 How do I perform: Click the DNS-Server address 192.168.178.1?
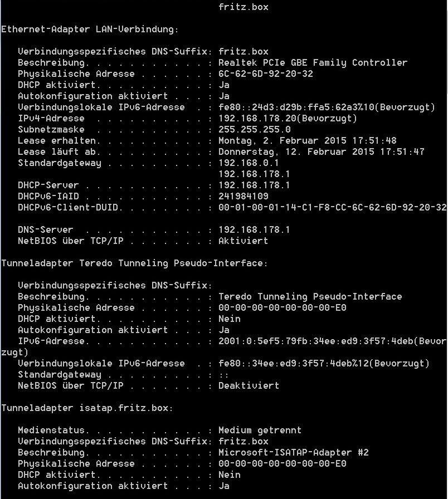[255, 230]
